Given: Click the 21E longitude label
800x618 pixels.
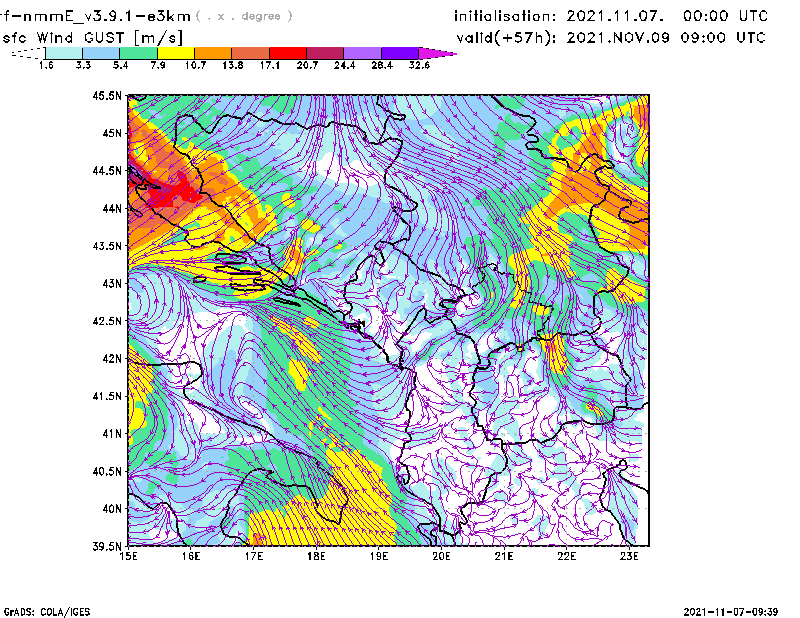Looking at the screenshot, I should [504, 556].
